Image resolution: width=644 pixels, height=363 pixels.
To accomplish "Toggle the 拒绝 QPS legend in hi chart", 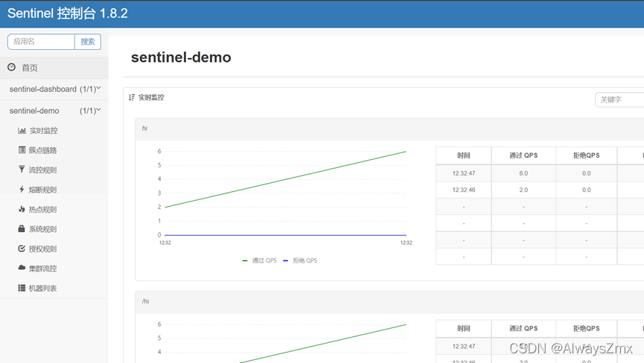I will (300, 260).
